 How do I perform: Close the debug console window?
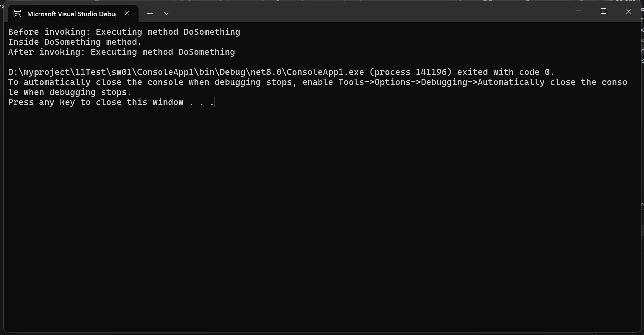628,11
